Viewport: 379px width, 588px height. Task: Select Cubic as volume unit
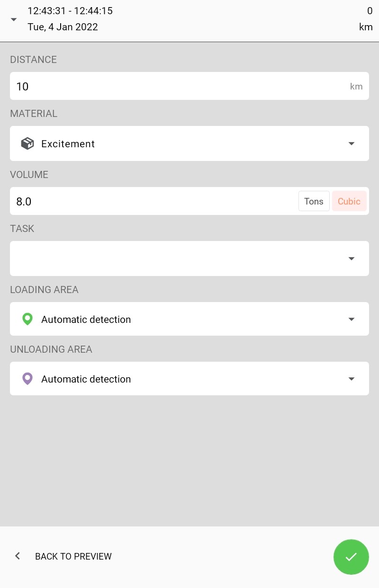(349, 201)
